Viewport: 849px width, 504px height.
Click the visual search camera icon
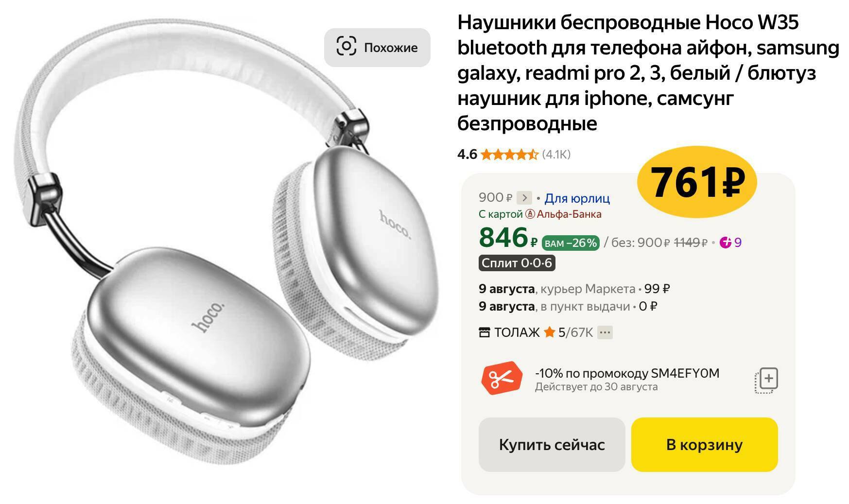pos(346,47)
